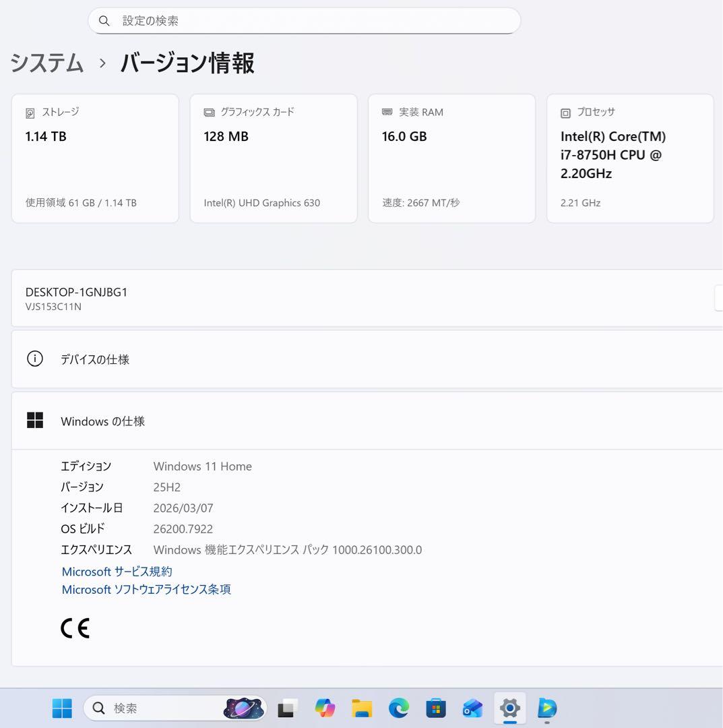Open the プロセッサ card

[630, 158]
